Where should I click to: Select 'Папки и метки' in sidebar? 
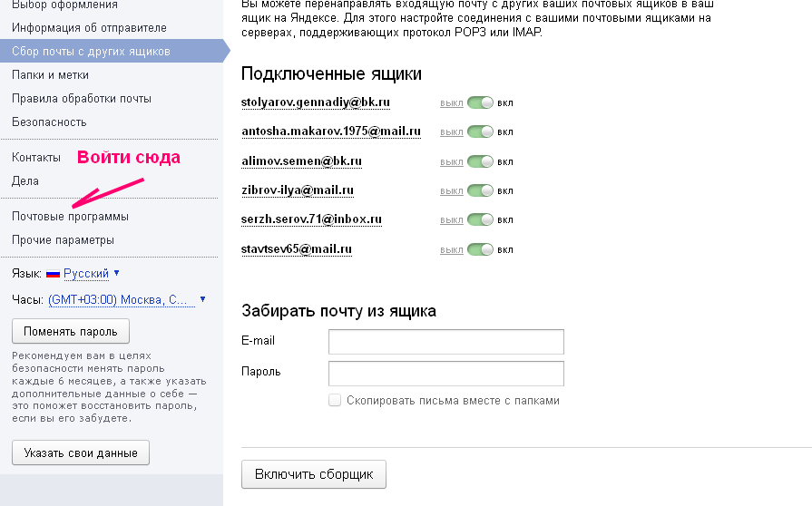point(50,75)
